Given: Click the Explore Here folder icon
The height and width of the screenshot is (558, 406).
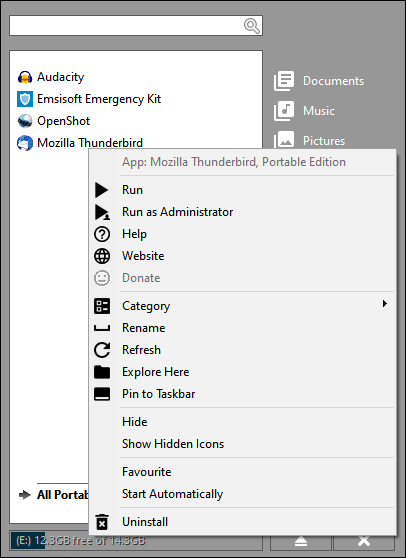Looking at the screenshot, I should [x=102, y=372].
